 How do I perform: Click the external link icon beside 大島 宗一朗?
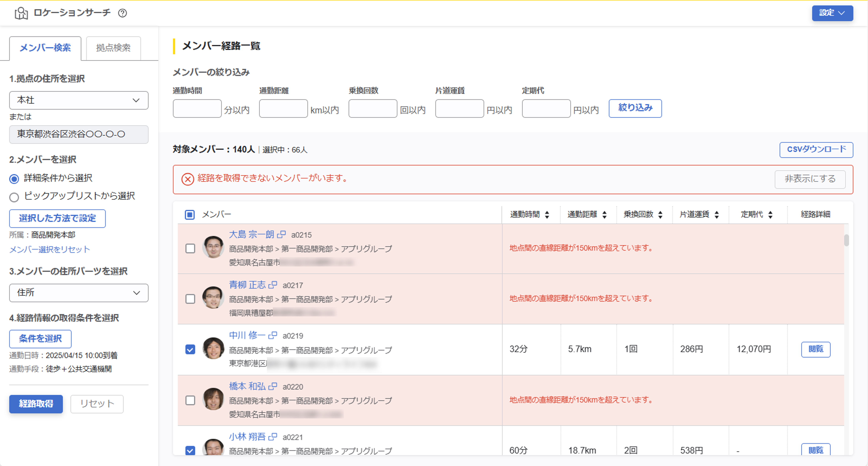[282, 235]
